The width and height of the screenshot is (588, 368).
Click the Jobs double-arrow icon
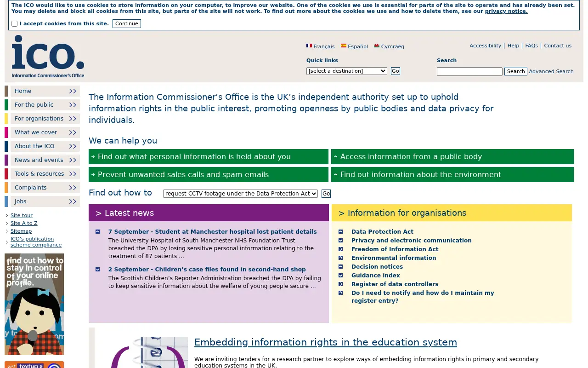coord(73,201)
